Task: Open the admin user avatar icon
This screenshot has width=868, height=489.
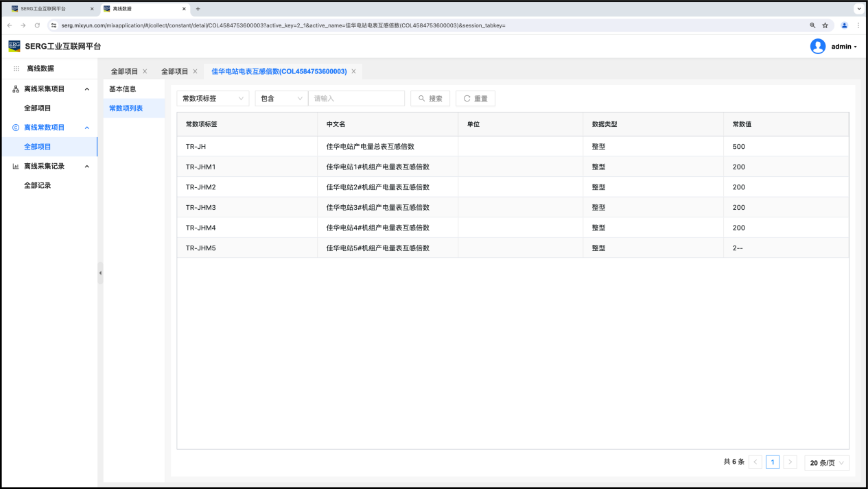Action: pyautogui.click(x=817, y=47)
